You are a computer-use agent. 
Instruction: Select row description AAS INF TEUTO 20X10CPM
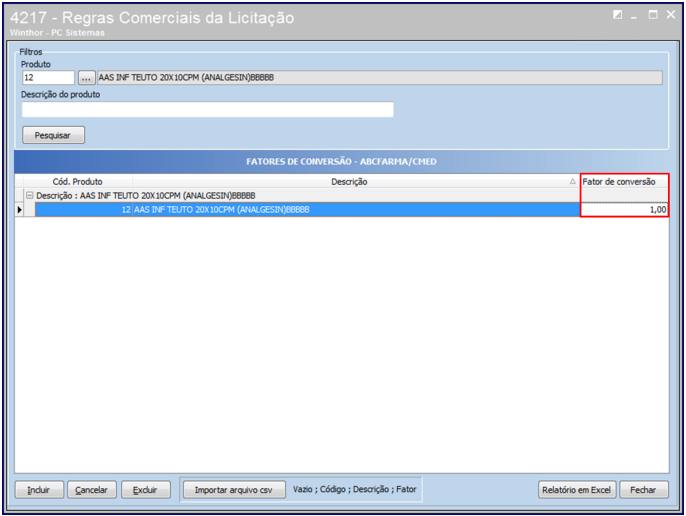356,210
